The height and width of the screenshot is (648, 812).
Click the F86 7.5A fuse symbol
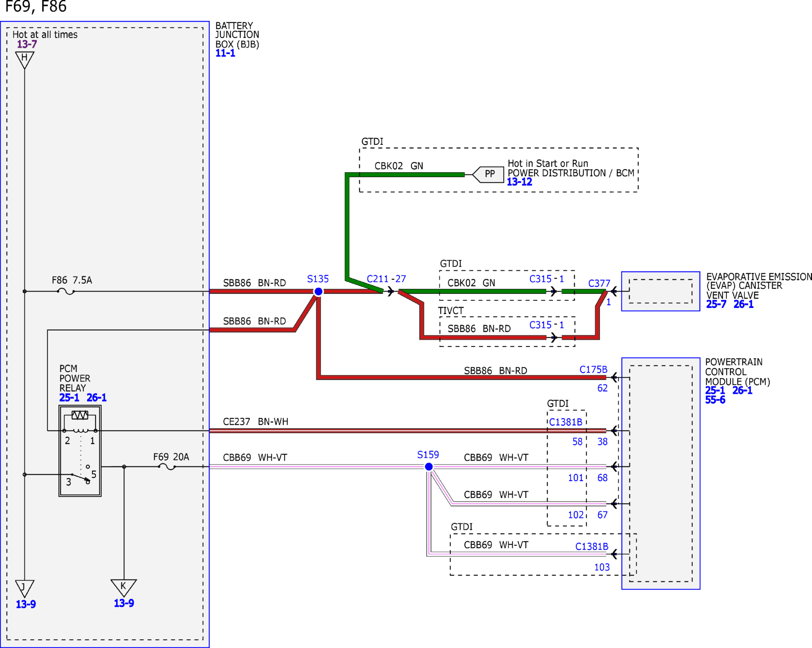click(66, 292)
